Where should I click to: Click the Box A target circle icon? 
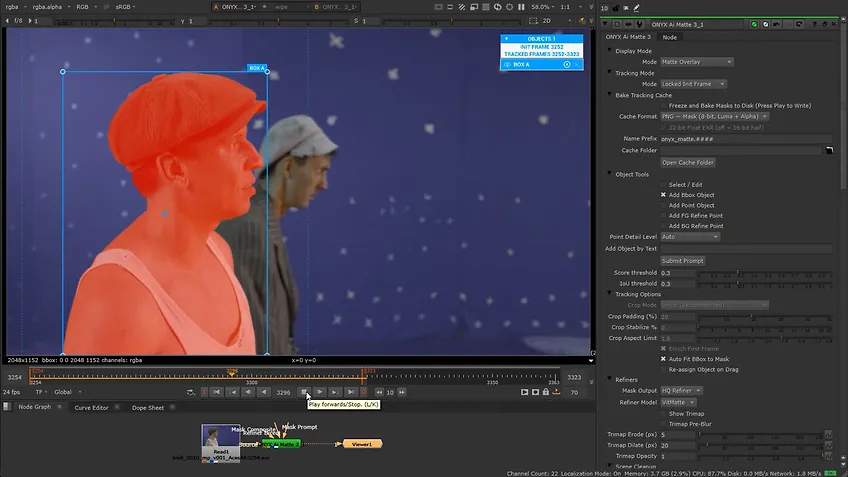click(x=567, y=64)
